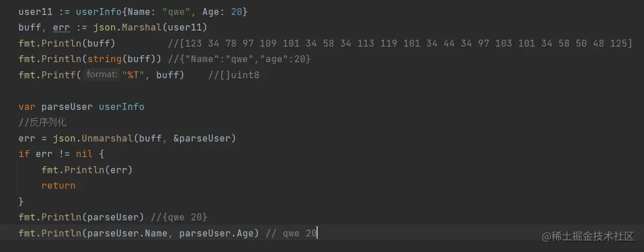Screen dimensions: 644x252
Task: Click the &parseUser argument
Action: pos(205,138)
